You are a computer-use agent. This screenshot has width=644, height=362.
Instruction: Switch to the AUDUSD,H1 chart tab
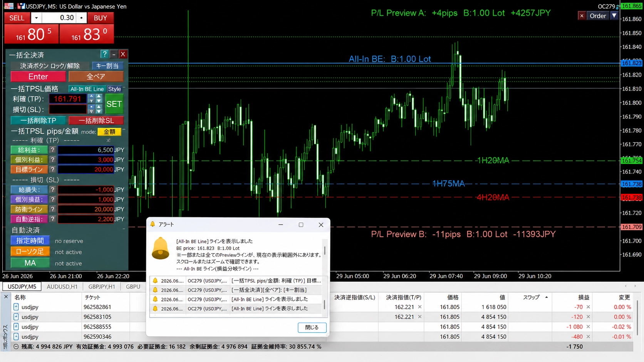point(62,287)
